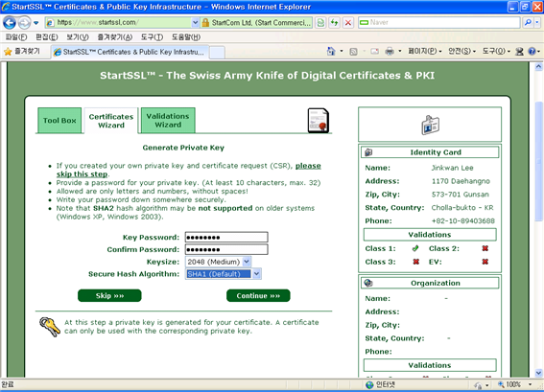Click the status bar protected mode icon

coord(478,385)
